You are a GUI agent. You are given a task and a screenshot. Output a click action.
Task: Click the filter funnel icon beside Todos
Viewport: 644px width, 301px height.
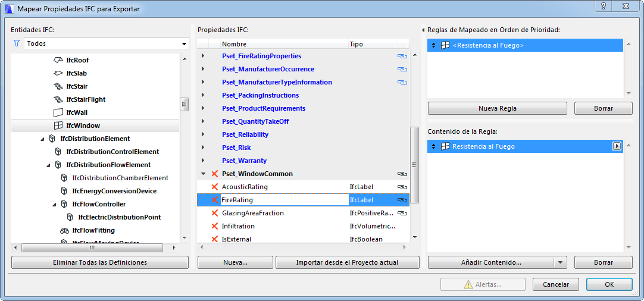click(17, 43)
